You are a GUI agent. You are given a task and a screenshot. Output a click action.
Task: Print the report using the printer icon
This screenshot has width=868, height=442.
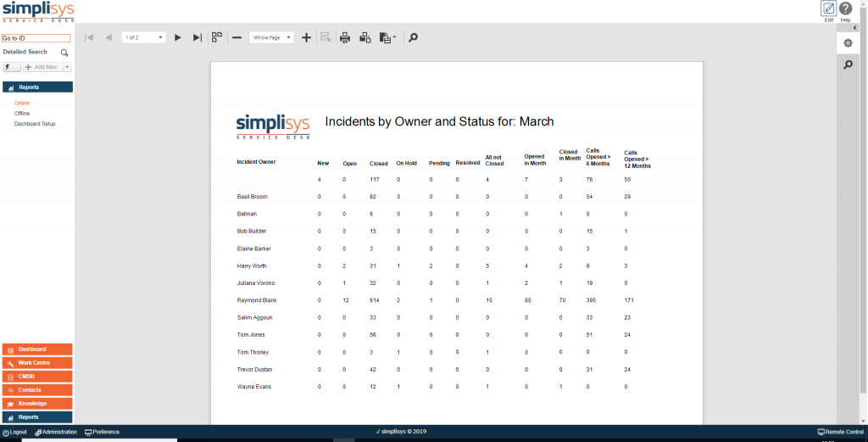[345, 37]
